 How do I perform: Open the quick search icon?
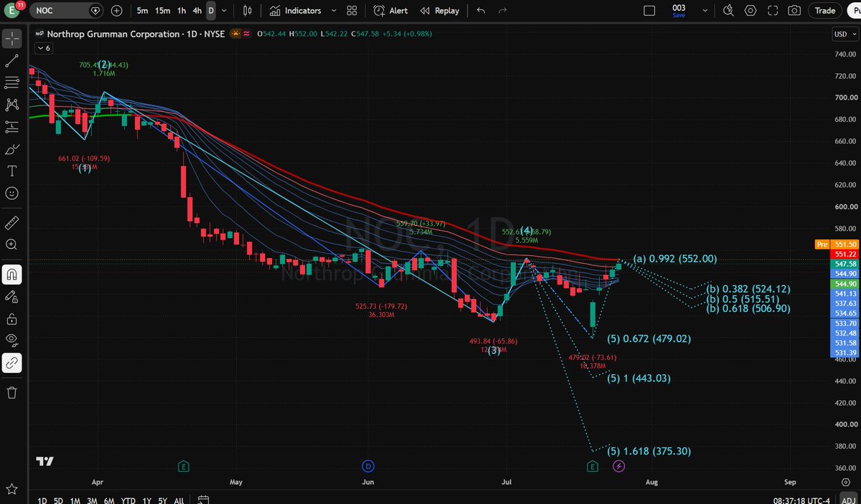click(x=728, y=11)
